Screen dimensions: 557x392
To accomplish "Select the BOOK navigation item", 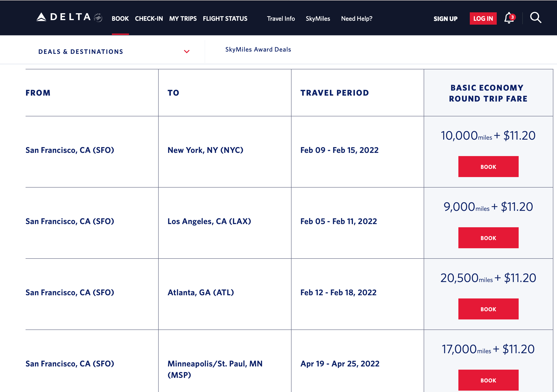I will [x=120, y=18].
